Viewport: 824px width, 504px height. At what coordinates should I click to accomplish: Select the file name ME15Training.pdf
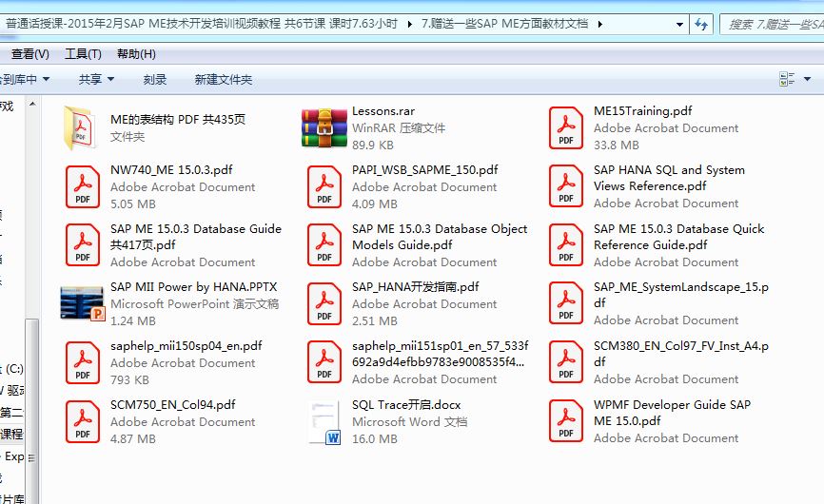[642, 111]
